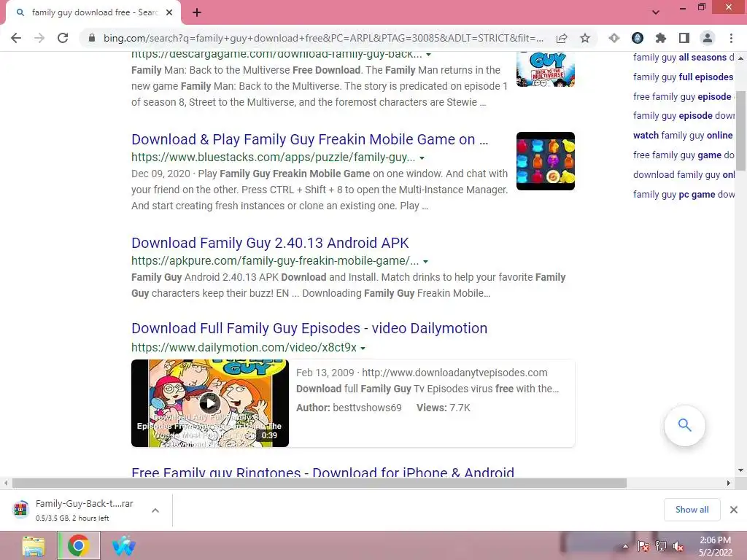This screenshot has width=747, height=560.
Task: Open the tab search chevron
Action: click(656, 12)
